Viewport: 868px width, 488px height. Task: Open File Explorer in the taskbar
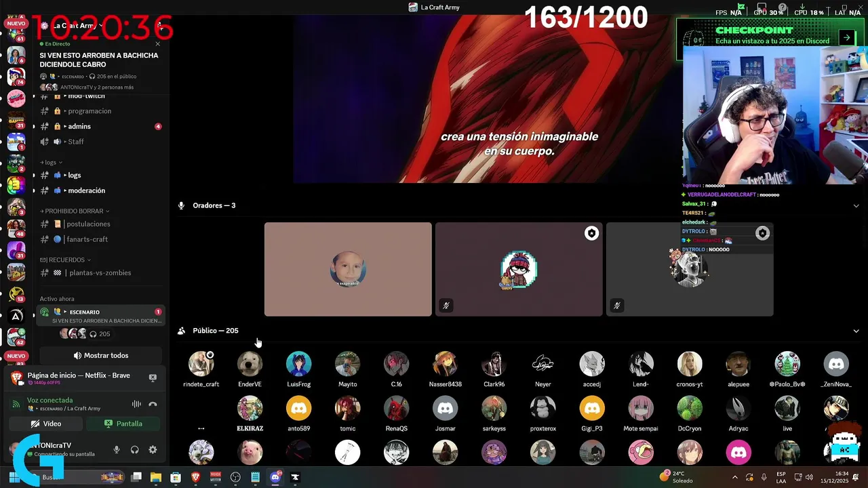coord(156,477)
